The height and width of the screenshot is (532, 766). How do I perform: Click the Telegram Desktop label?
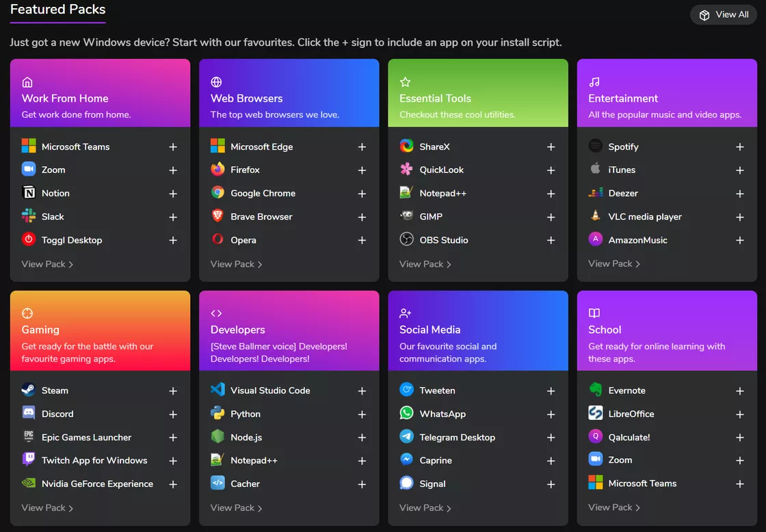click(x=457, y=438)
